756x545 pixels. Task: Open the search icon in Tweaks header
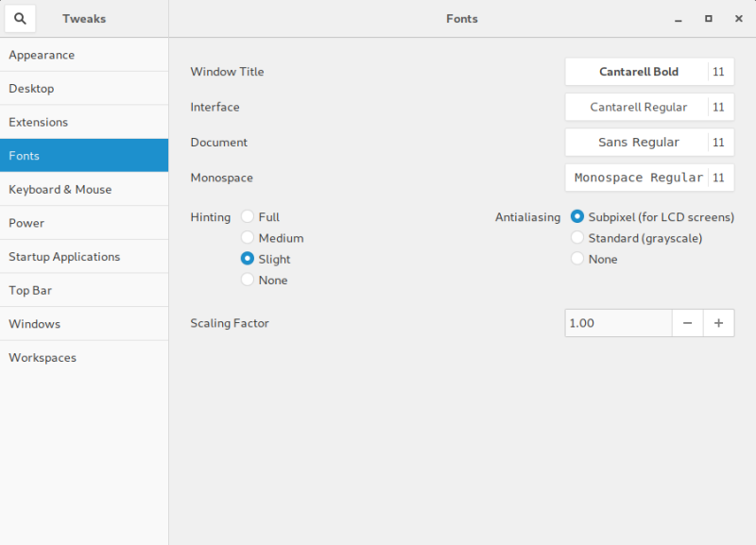(x=20, y=19)
